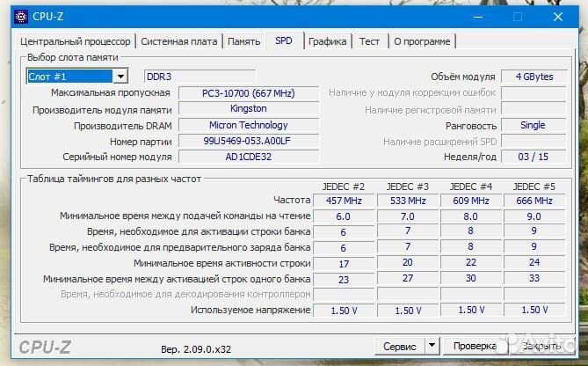
Task: Click the JEDEC #5 1.50 V voltage cell
Action: click(x=534, y=310)
